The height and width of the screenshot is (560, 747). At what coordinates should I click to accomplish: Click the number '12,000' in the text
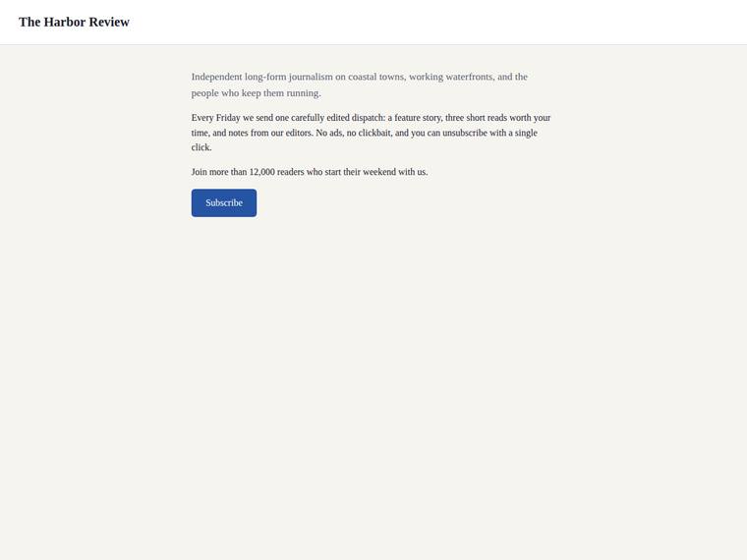(262, 172)
